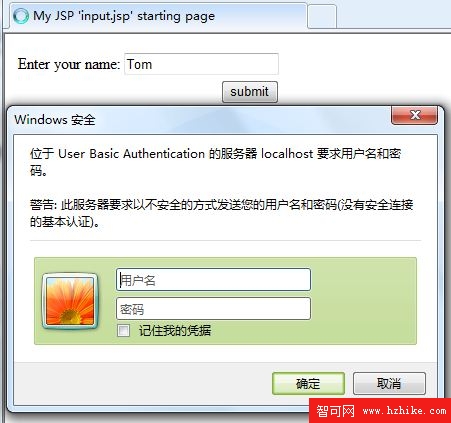Click the loading spinner icon in browser tab
Image resolution: width=451 pixels, height=423 pixels.
pos(21,16)
